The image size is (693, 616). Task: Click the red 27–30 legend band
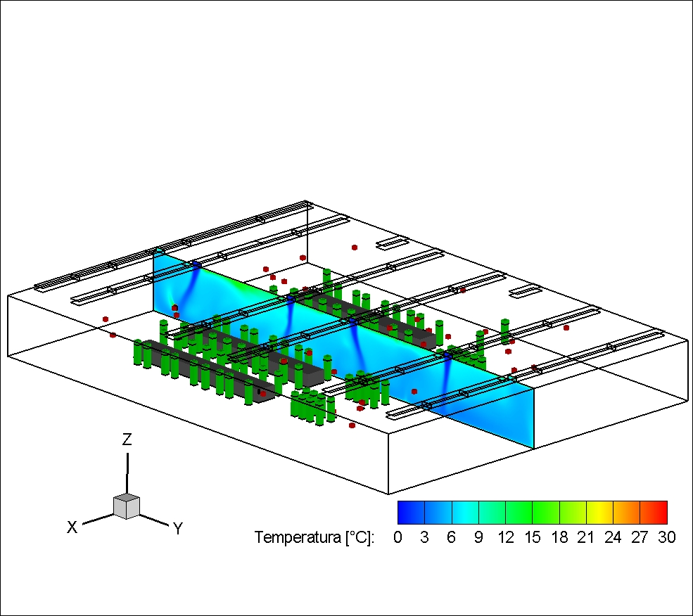coord(654,513)
